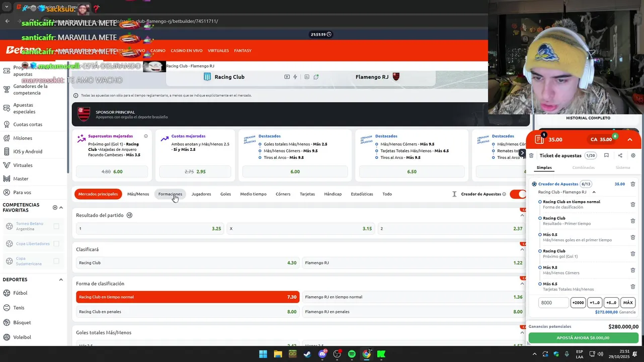This screenshot has width=644, height=362.
Task: Open File Explorer in the taskbar
Action: 278,354
